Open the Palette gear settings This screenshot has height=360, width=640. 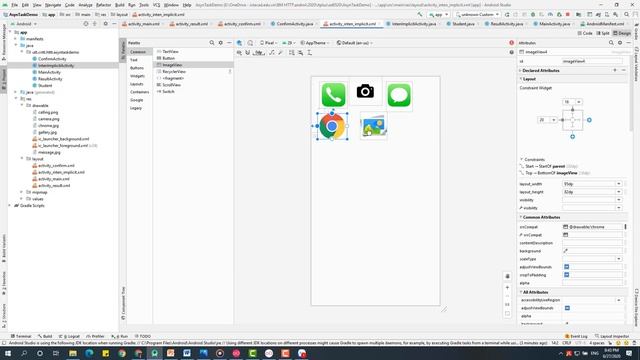221,42
